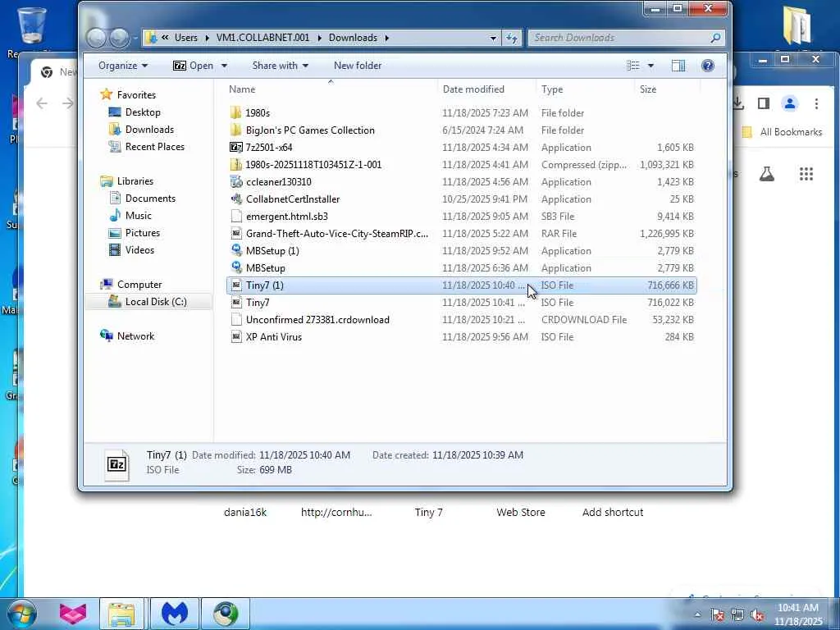Click the Favorites star icon

click(x=107, y=94)
